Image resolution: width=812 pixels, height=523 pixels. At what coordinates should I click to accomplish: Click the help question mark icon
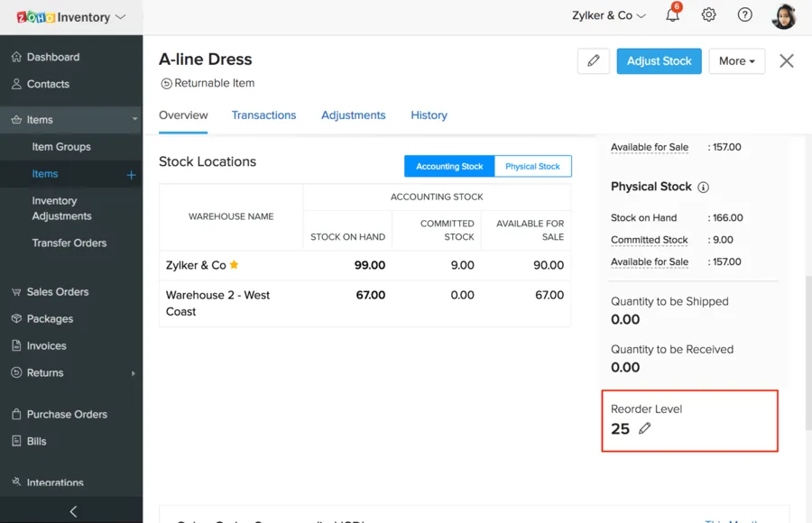pos(744,15)
